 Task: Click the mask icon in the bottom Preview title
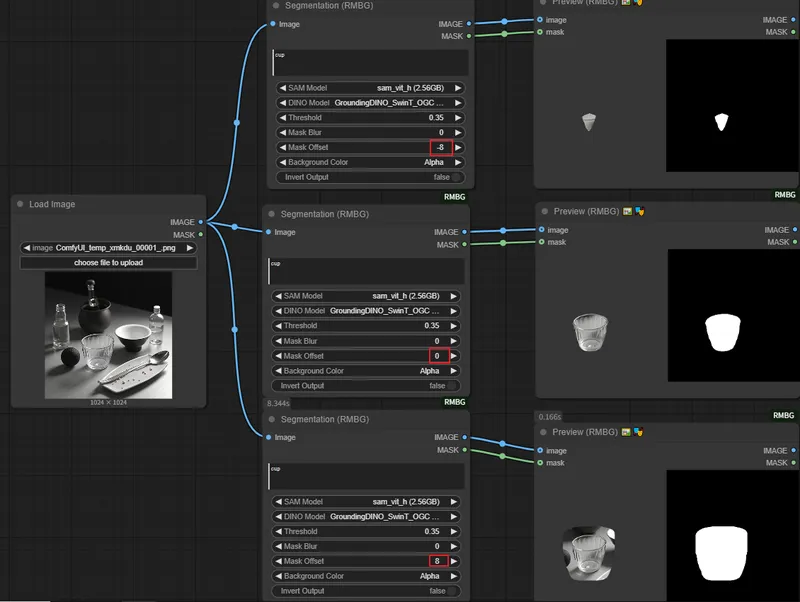coord(639,432)
